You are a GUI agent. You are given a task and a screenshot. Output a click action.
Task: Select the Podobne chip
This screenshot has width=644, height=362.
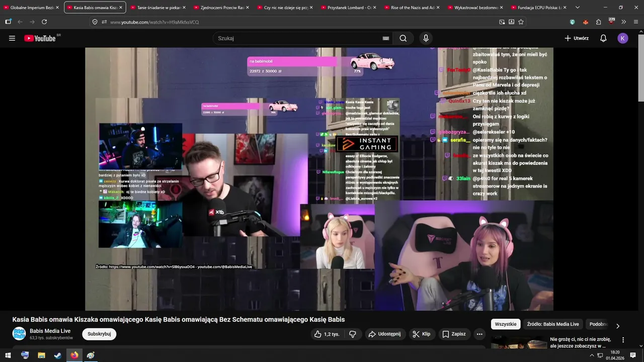point(599,324)
